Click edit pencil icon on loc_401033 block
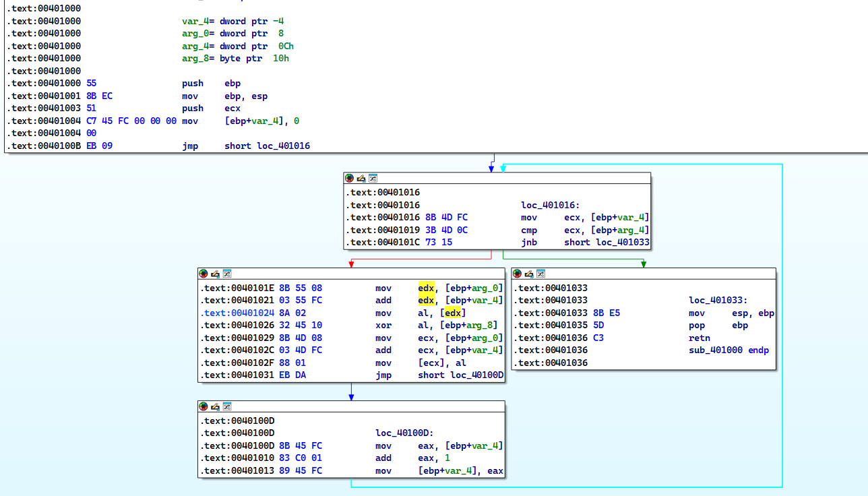Screen dimensions: 868x496 (x=529, y=274)
